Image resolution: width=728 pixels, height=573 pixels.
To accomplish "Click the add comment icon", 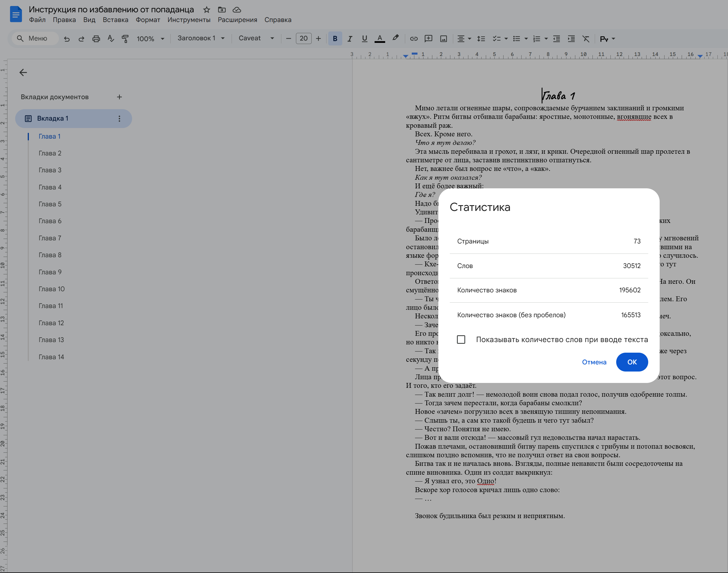I will [x=428, y=39].
